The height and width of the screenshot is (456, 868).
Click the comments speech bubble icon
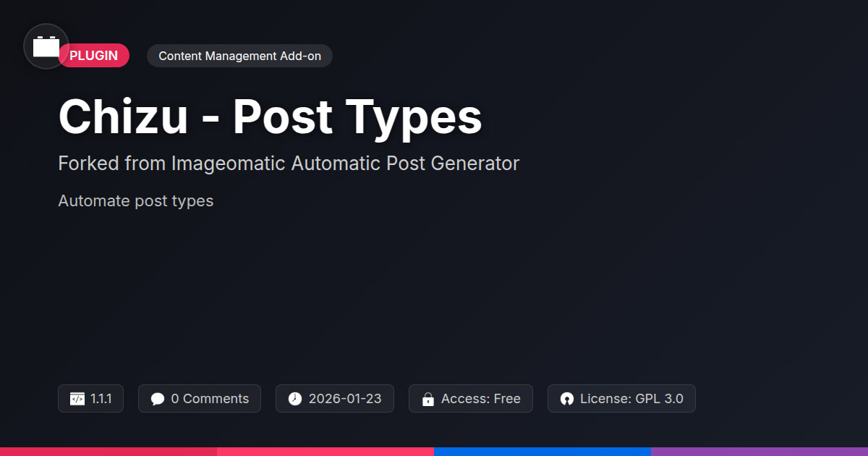coord(157,399)
